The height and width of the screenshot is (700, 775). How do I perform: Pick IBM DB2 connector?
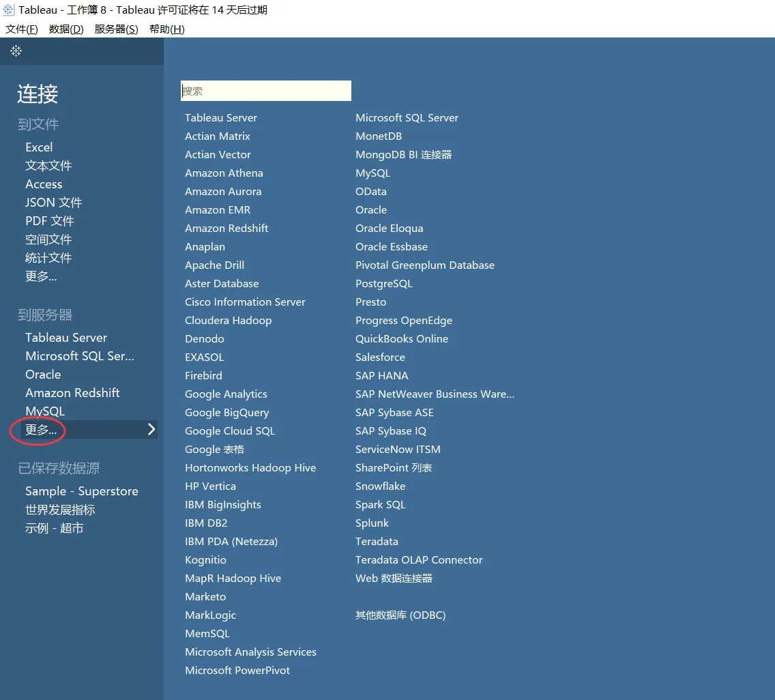[206, 523]
